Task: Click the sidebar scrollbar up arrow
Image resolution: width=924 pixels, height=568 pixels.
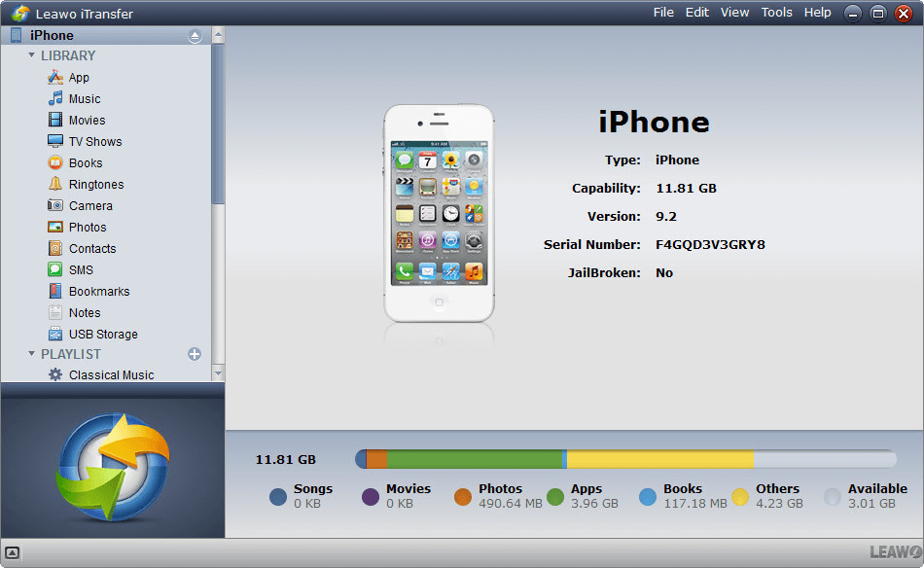Action: (x=218, y=35)
